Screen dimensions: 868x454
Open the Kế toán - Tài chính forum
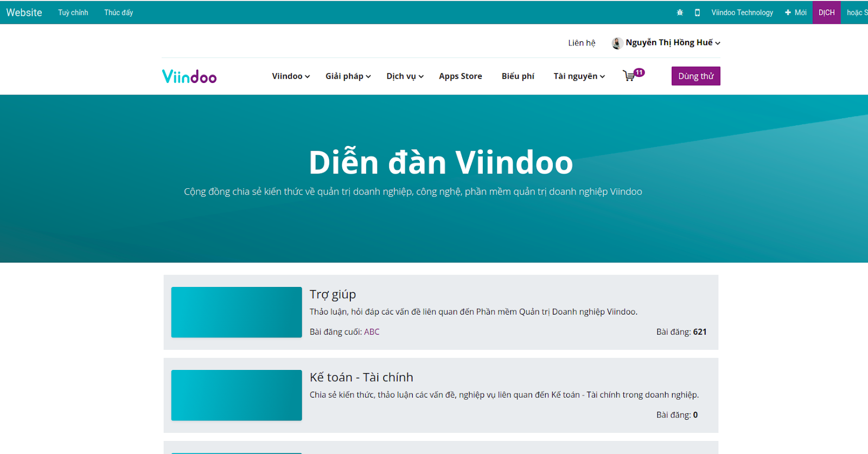361,377
